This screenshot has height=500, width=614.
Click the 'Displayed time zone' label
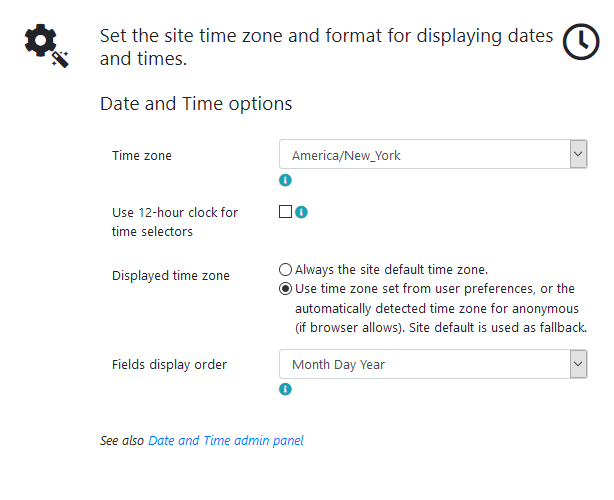170,276
